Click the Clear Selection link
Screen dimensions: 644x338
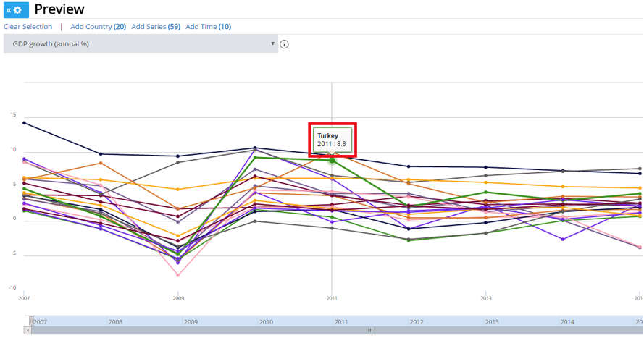click(x=28, y=27)
